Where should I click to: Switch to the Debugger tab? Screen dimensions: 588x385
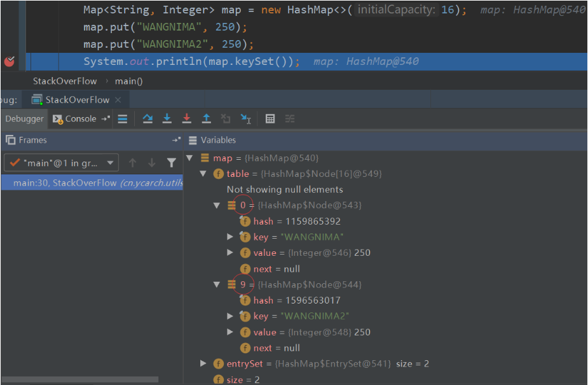pyautogui.click(x=24, y=118)
